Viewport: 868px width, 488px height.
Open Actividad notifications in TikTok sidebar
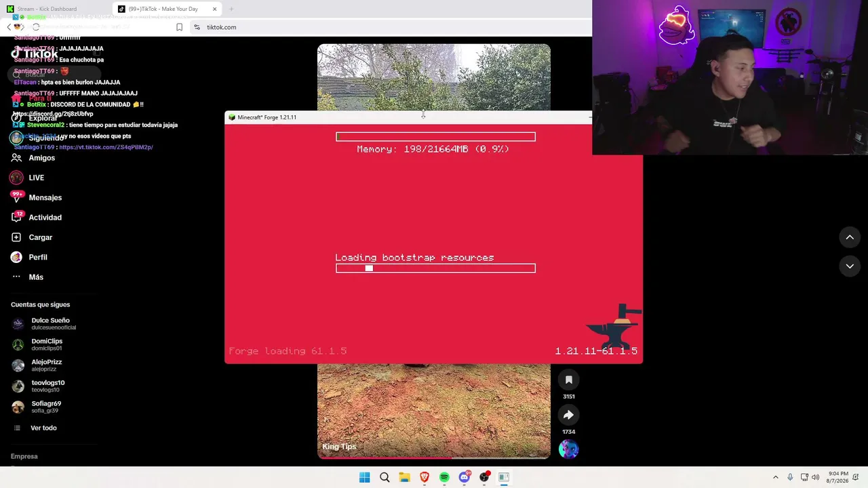tap(36, 218)
